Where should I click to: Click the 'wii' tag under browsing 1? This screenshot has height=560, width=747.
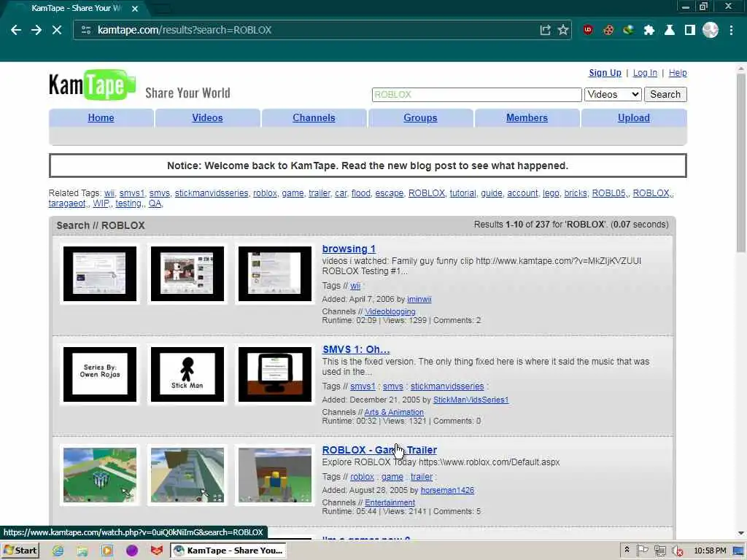pos(355,286)
